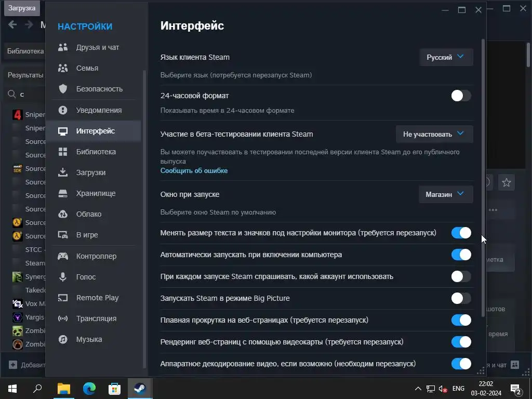Screen dimensions: 532x399
Task: Open Microsoft Edge from taskbar
Action: (89, 389)
